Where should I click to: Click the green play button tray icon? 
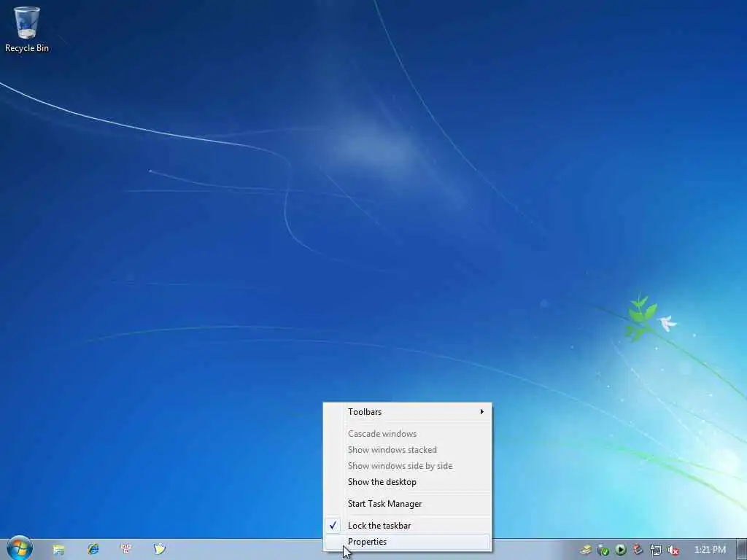[x=620, y=550]
